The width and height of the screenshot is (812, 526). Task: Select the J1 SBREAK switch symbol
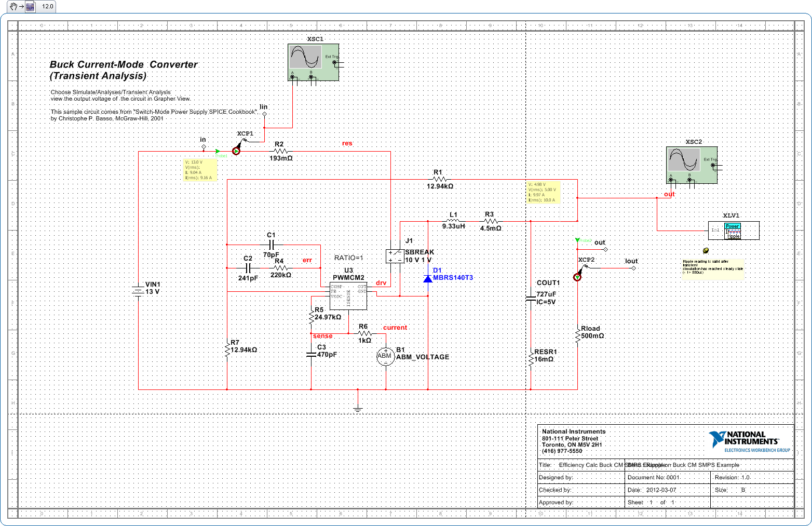[x=395, y=256]
